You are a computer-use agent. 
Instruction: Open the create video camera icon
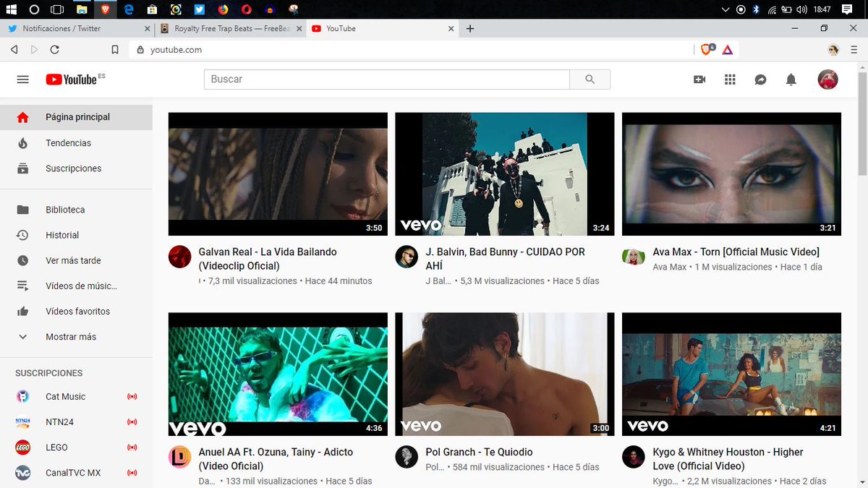tap(699, 80)
